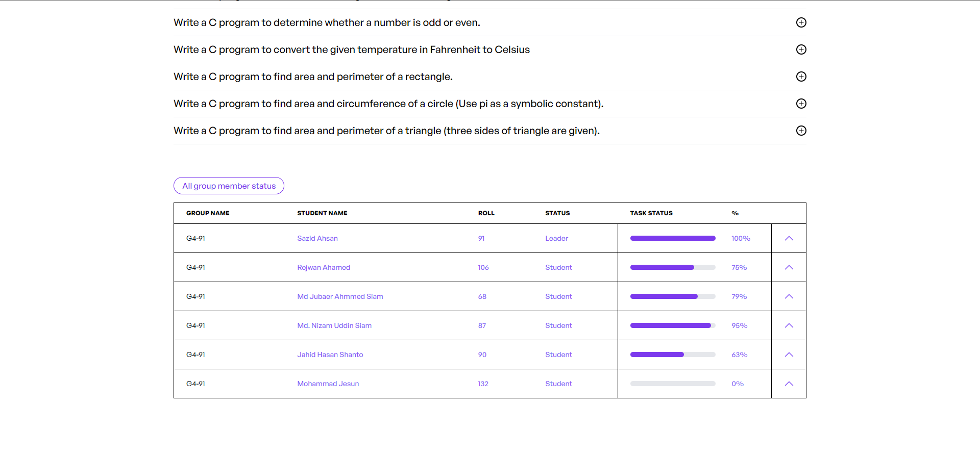The image size is (980, 455).
Task: Click the STUDENT NAME column header
Action: 322,213
